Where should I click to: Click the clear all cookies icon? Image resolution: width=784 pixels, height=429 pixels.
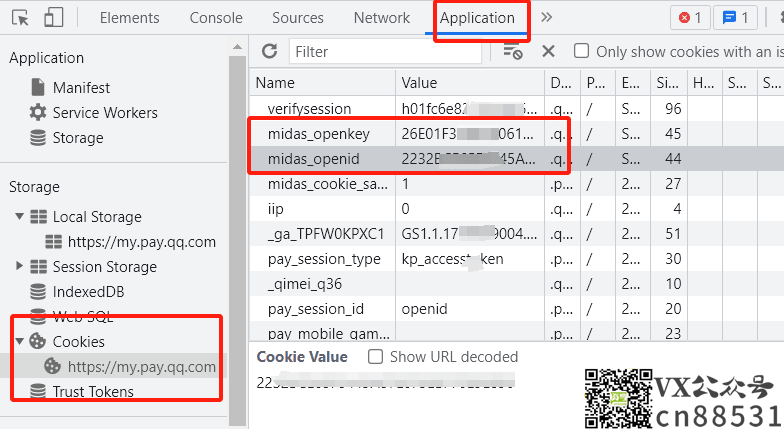pyautogui.click(x=513, y=51)
